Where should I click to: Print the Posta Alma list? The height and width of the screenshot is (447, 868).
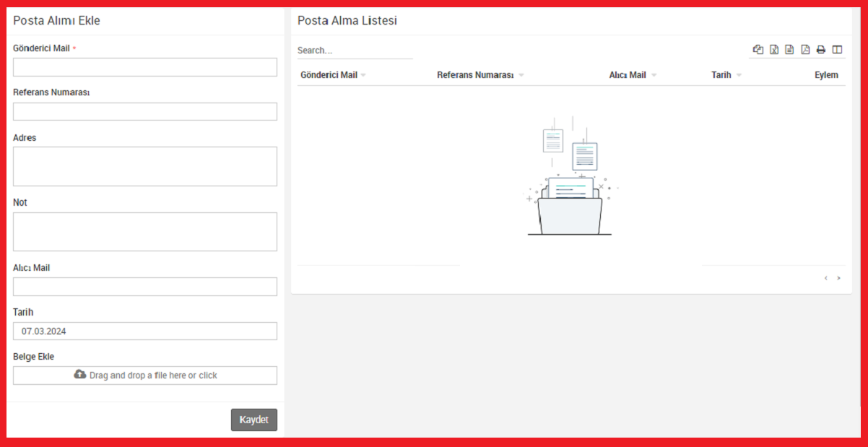pyautogui.click(x=821, y=50)
